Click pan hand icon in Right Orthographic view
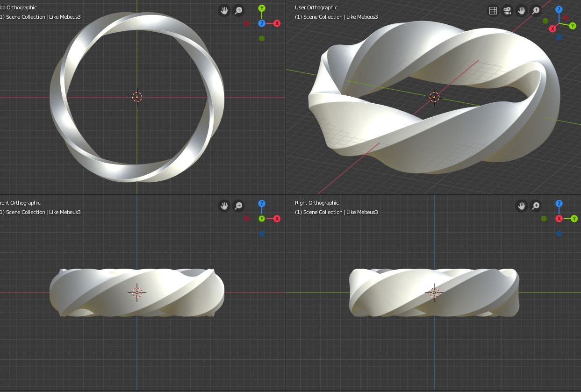 click(522, 206)
